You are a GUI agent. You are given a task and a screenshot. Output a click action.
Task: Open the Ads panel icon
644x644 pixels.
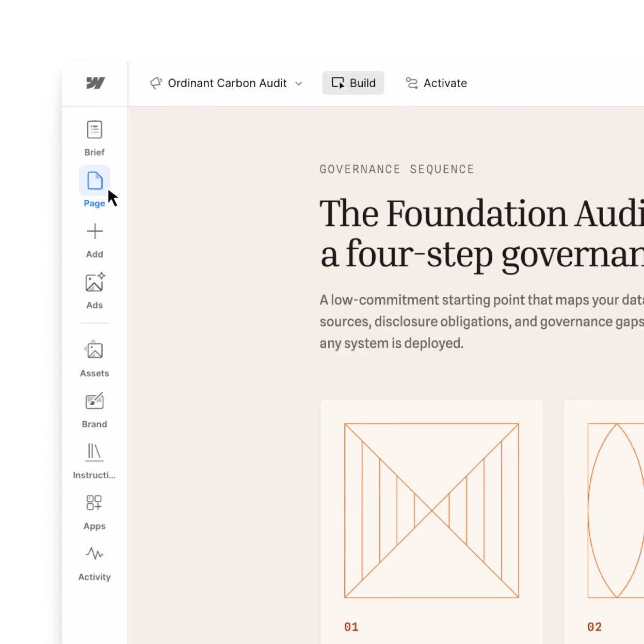[94, 282]
